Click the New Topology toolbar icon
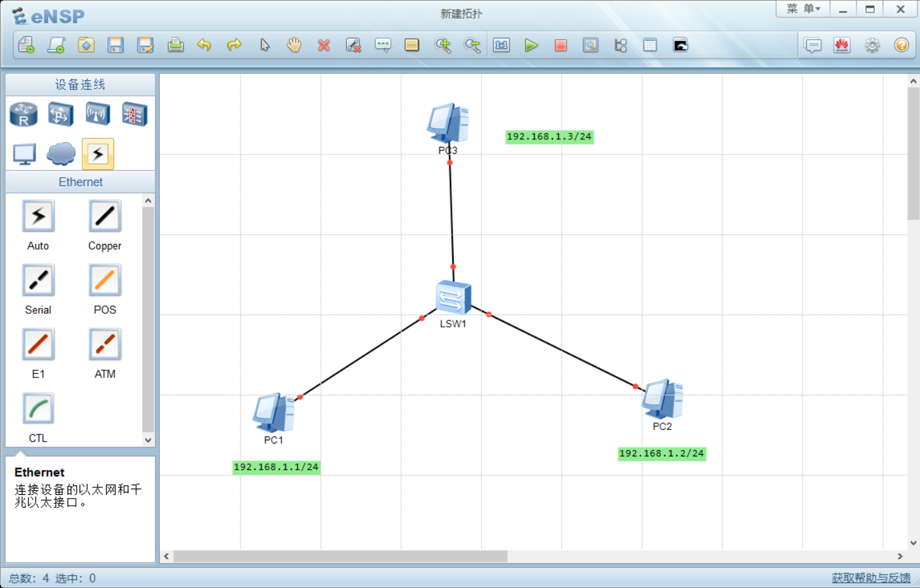Viewport: 920px width, 588px height. 26,45
